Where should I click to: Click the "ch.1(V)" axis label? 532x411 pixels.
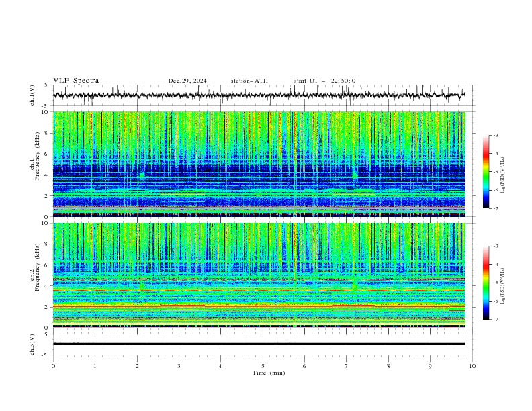(32, 95)
